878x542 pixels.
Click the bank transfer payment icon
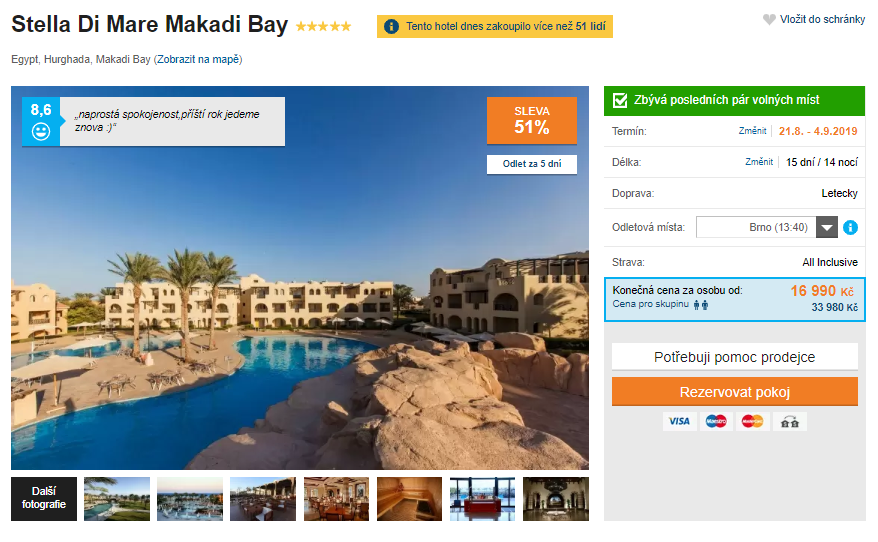(x=789, y=421)
